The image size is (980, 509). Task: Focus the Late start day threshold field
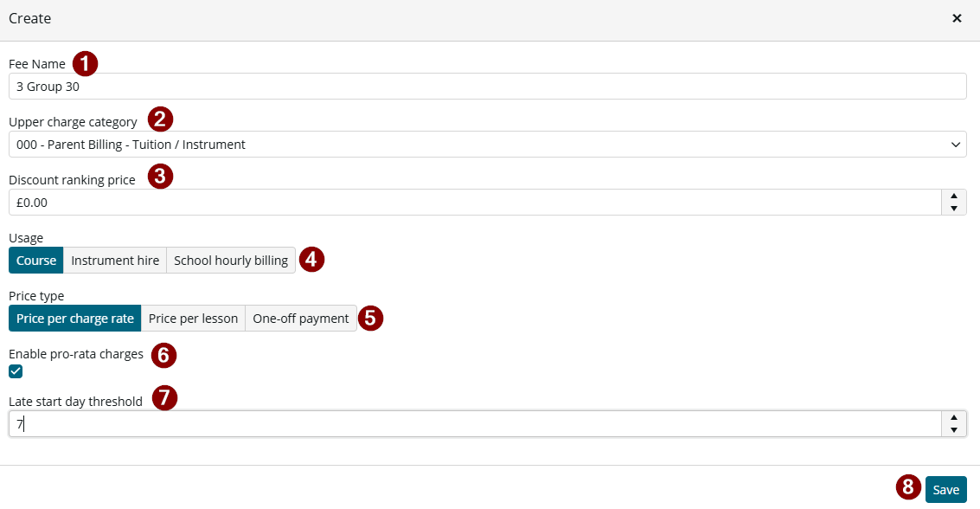[475, 424]
